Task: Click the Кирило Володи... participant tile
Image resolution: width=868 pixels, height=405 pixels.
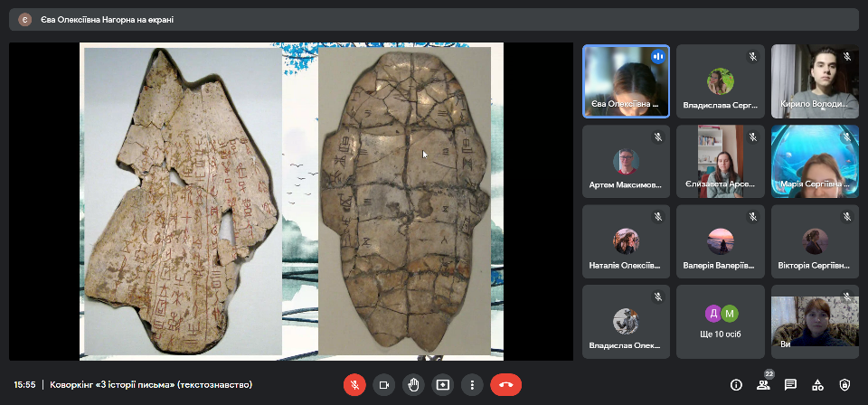Action: 814,81
